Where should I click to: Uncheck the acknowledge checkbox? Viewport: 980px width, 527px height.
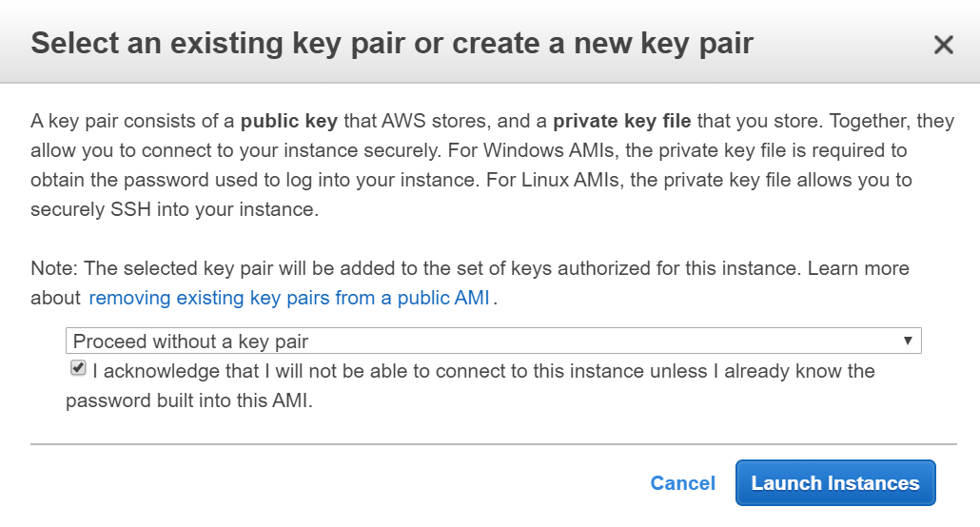coord(78,368)
